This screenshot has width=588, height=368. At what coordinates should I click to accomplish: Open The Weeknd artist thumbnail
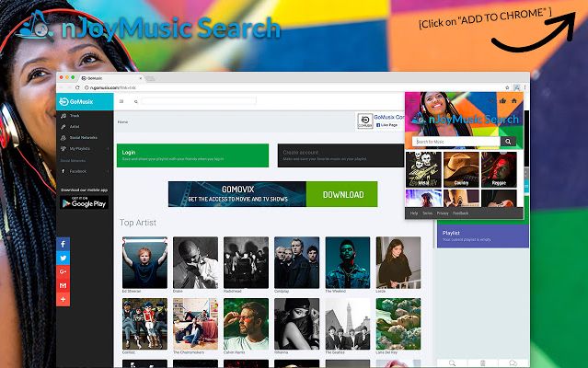click(348, 262)
